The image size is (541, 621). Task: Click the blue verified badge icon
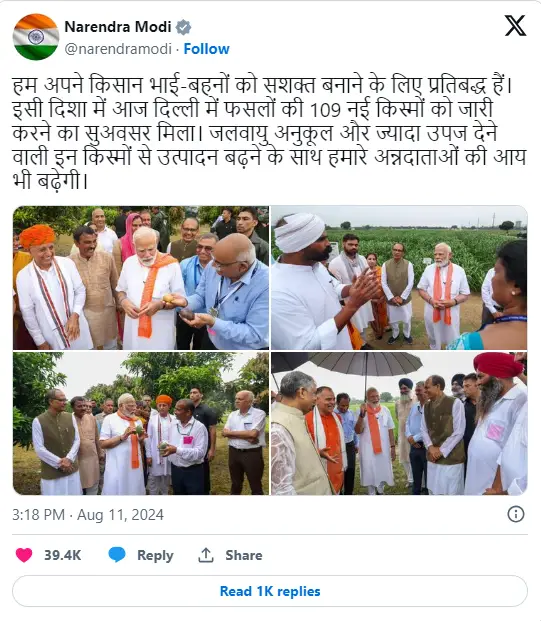click(183, 27)
